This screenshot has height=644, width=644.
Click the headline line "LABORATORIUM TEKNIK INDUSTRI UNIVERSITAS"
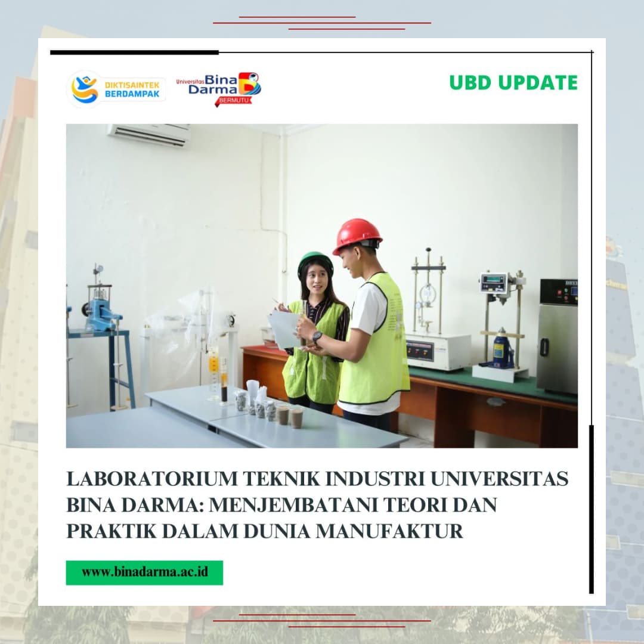[317, 479]
